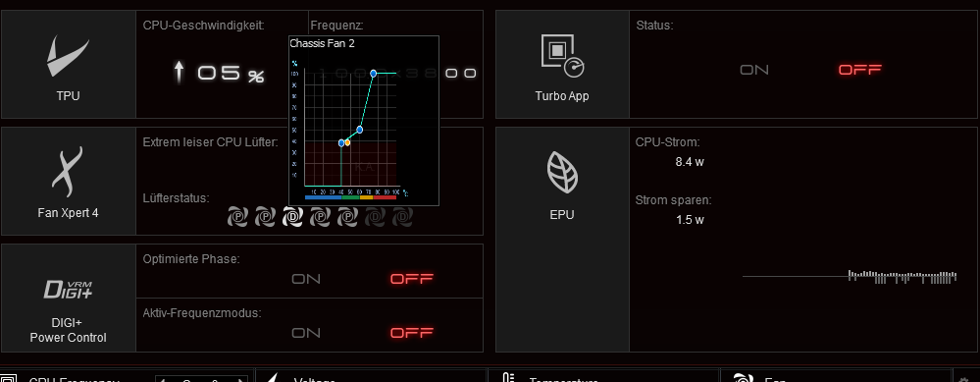Switch Optimierte Phase to ON

[306, 279]
